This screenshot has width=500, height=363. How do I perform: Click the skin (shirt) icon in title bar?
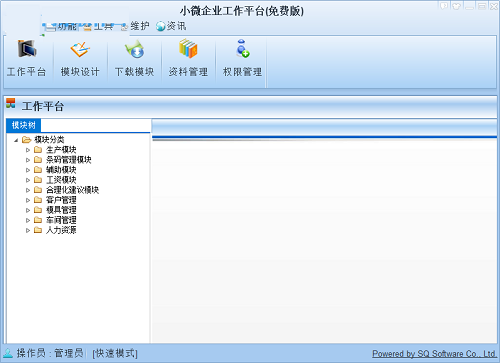pyautogui.click(x=456, y=6)
